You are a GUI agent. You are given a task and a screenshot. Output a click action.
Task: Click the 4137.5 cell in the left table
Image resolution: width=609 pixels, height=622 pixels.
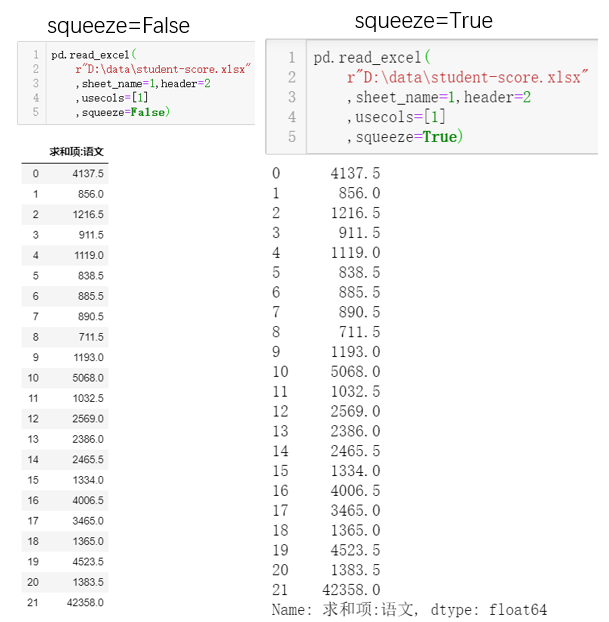tap(88, 174)
